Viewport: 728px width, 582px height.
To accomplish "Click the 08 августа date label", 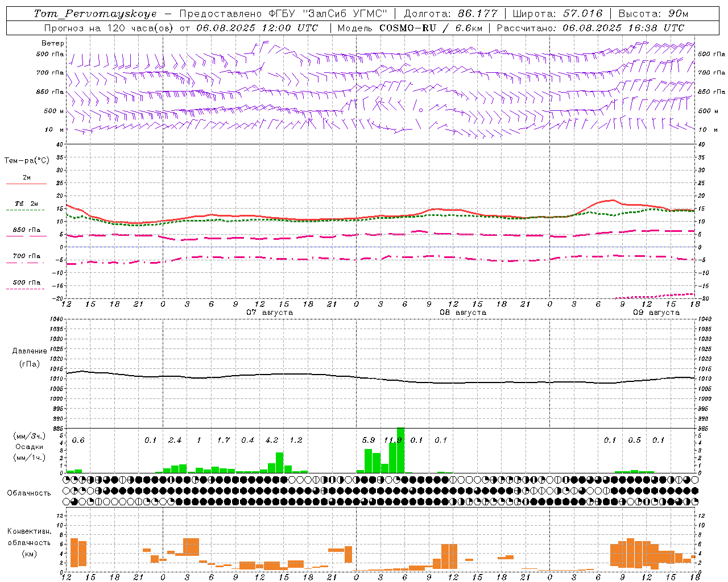I will [463, 313].
